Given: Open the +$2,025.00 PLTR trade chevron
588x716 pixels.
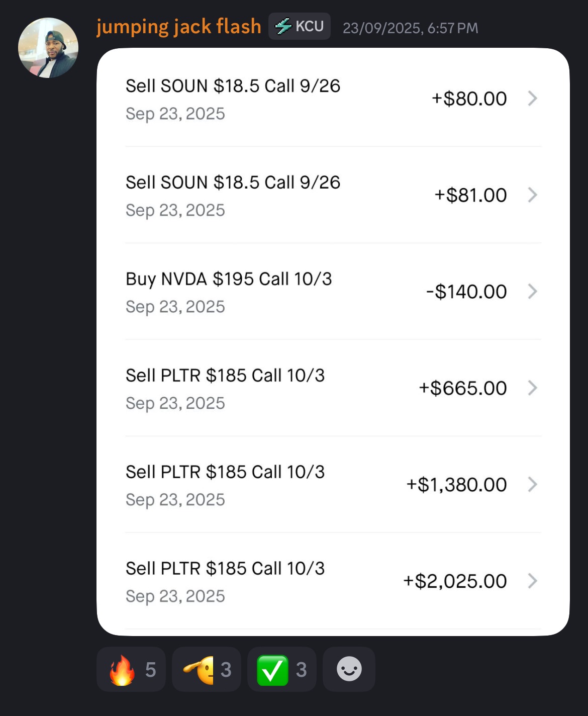Looking at the screenshot, I should coord(533,581).
